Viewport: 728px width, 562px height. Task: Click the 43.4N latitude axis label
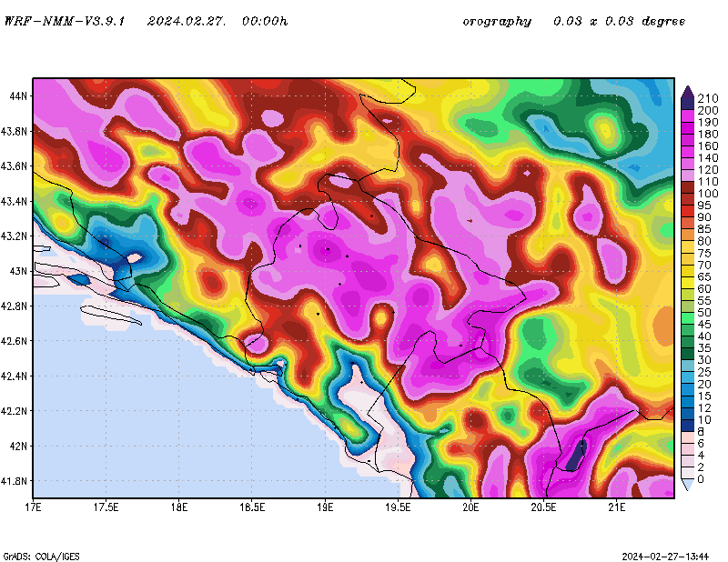point(15,201)
